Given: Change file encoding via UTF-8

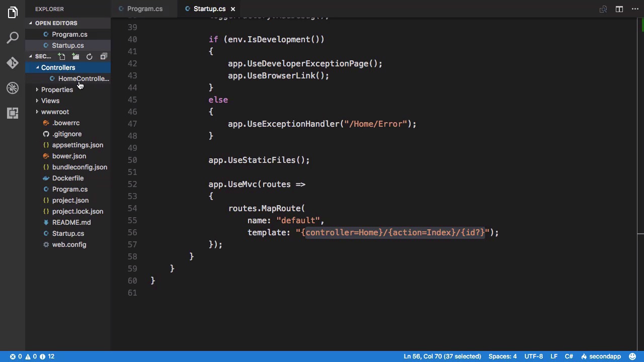Looking at the screenshot, I should pyautogui.click(x=533, y=356).
